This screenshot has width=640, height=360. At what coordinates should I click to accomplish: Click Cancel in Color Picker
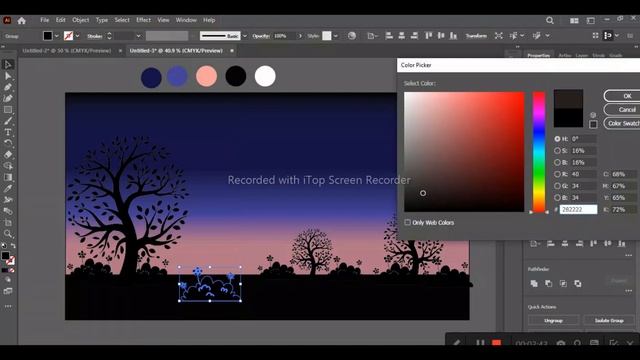[x=622, y=109]
